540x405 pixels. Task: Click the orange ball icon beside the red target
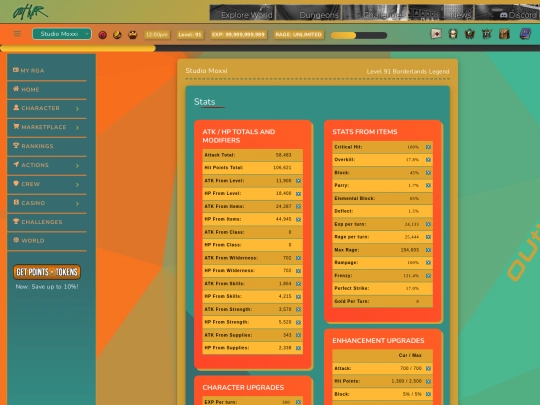[117, 35]
